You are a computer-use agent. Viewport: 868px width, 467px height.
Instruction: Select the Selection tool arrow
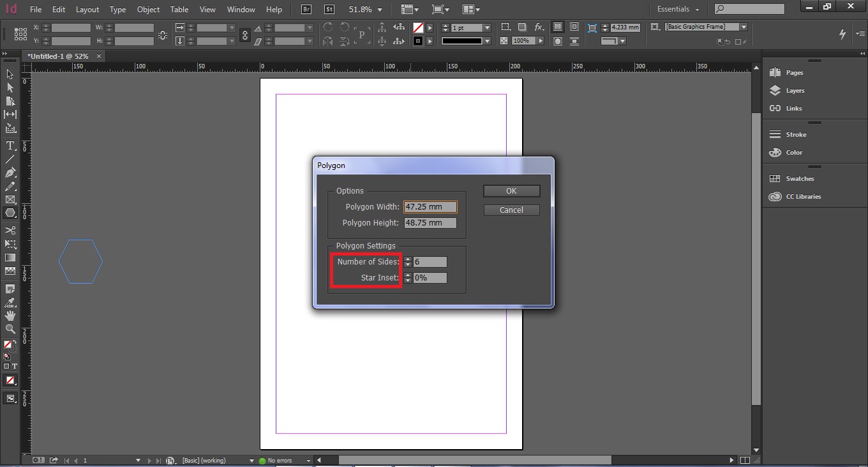tap(10, 74)
